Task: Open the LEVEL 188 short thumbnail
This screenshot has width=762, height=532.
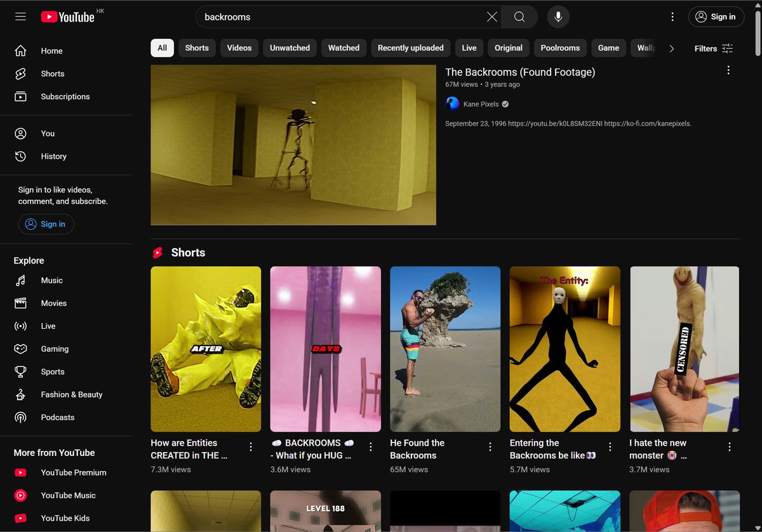Action: point(326,511)
